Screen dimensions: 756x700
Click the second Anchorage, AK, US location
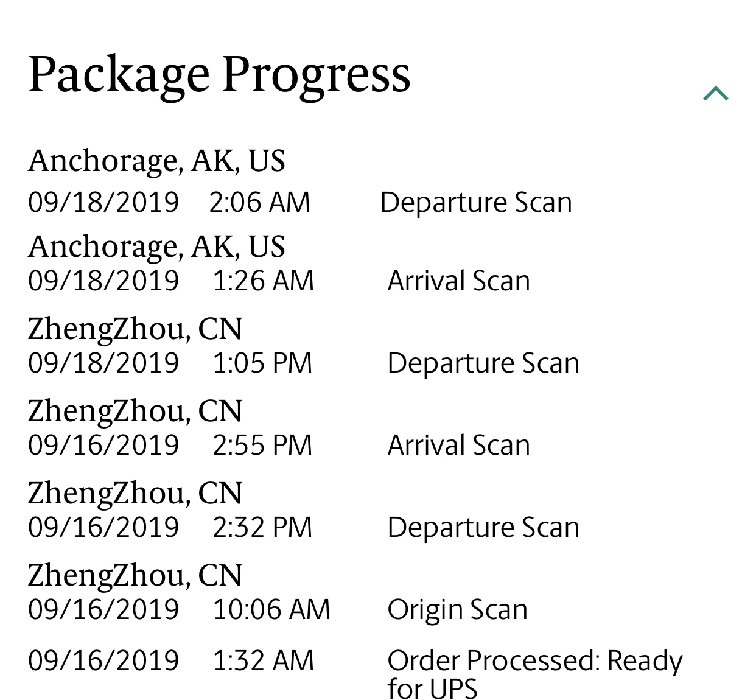(x=156, y=247)
